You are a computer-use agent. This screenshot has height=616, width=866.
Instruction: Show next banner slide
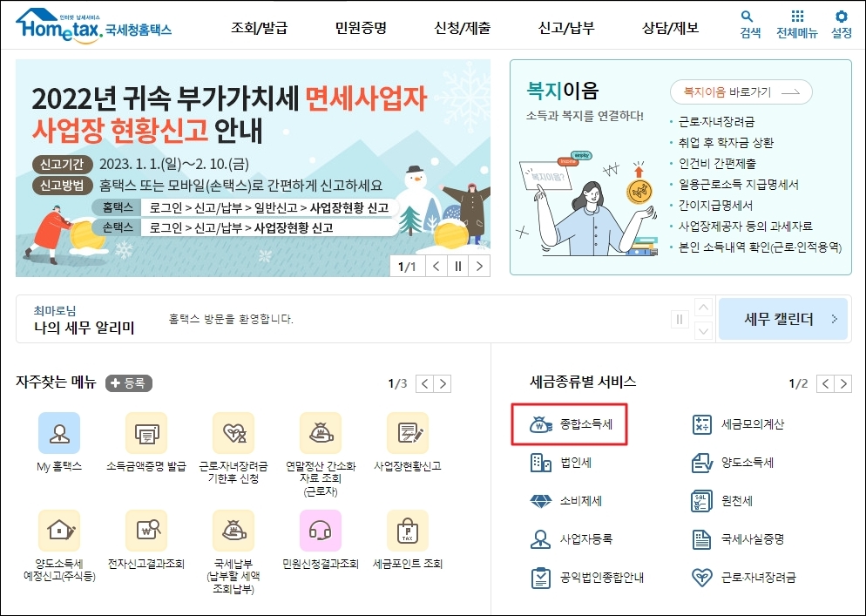479,267
